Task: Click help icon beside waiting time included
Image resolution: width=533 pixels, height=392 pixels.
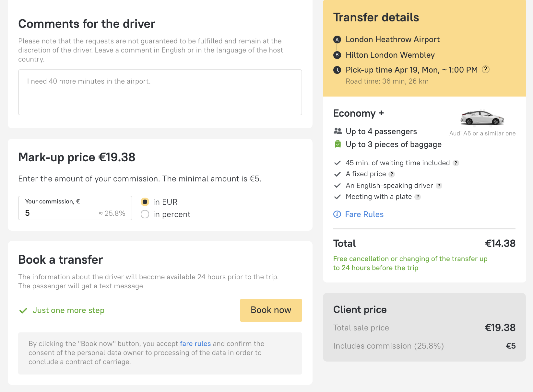Action: point(456,163)
